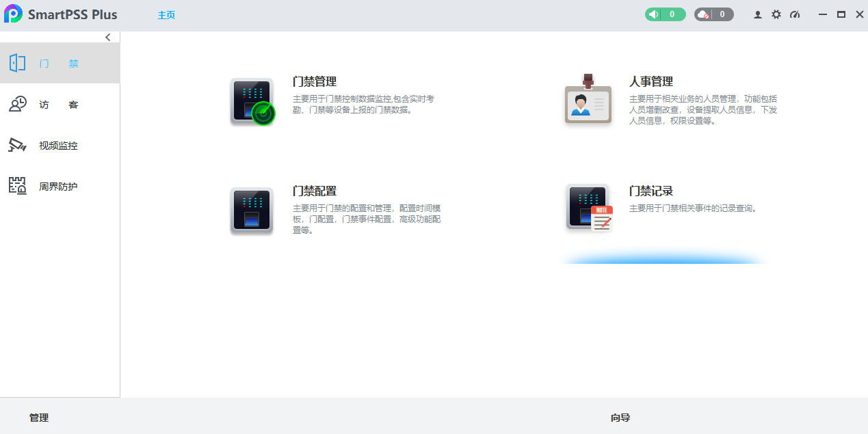Select the 访客 visitor sidebar icon

[x=18, y=104]
